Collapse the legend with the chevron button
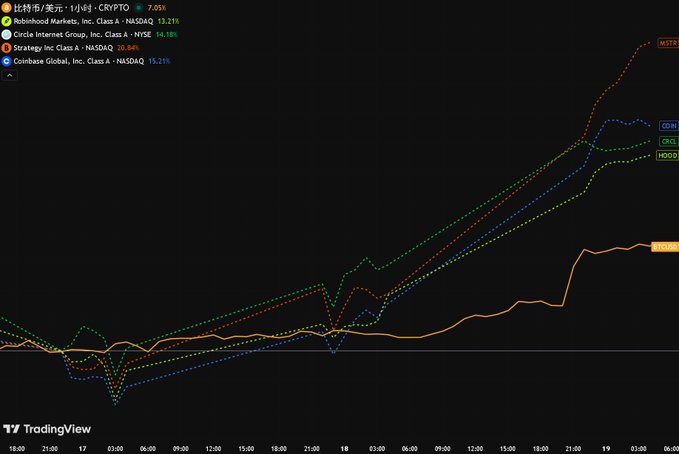The image size is (679, 454). coord(10,75)
